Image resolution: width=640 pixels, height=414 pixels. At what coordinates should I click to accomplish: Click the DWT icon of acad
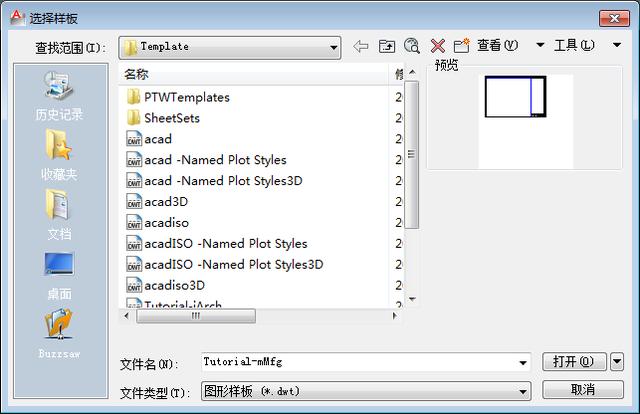134,139
